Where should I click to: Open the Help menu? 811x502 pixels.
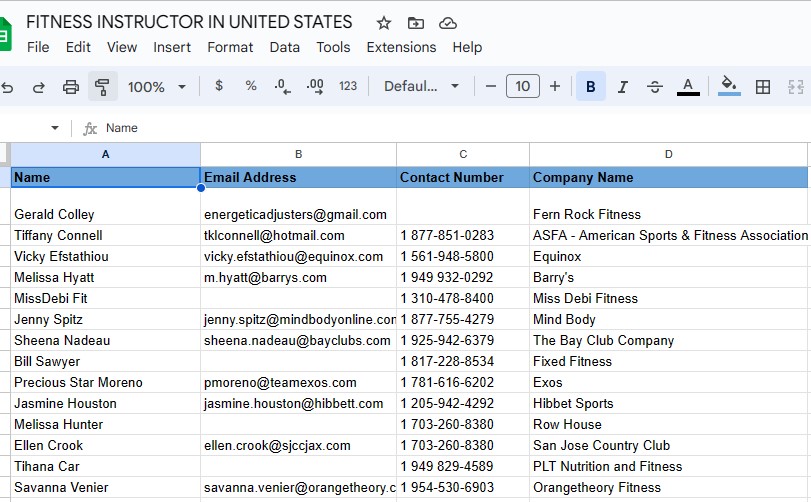467,47
